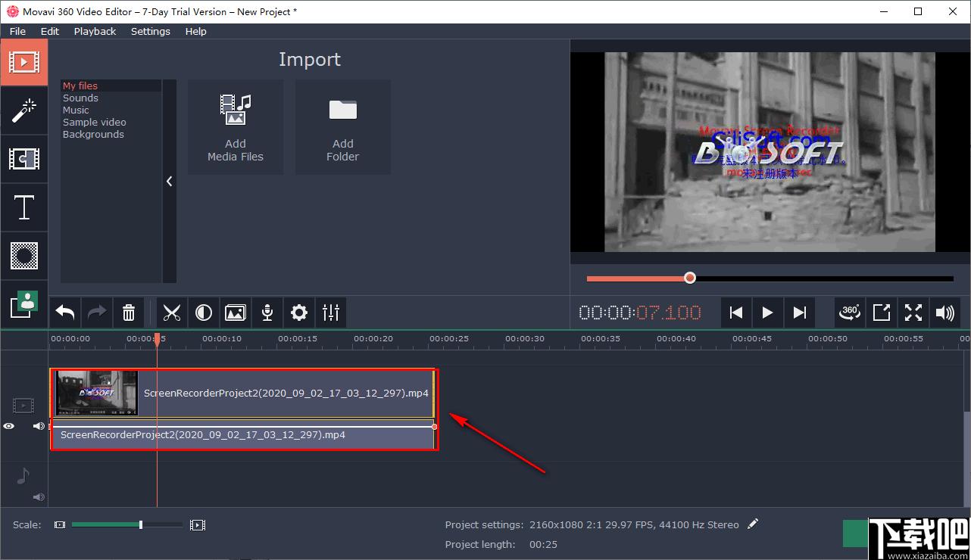
Task: Select Music category
Action: (111, 110)
